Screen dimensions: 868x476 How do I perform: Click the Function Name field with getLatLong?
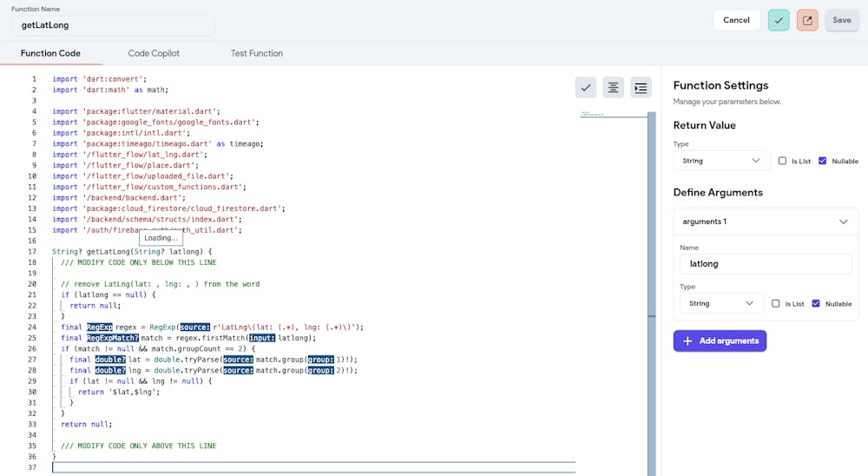pos(113,25)
